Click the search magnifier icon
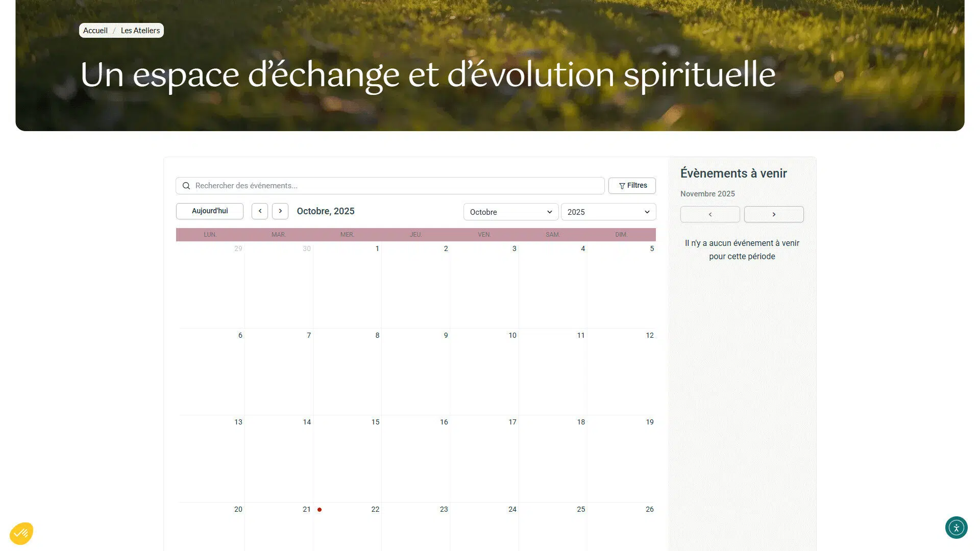980x551 pixels. pos(186,186)
